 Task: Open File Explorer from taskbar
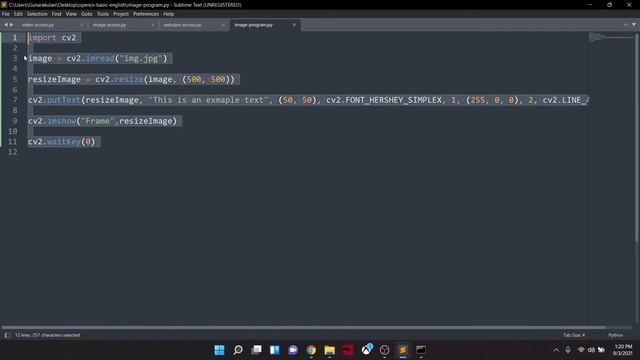click(x=329, y=350)
